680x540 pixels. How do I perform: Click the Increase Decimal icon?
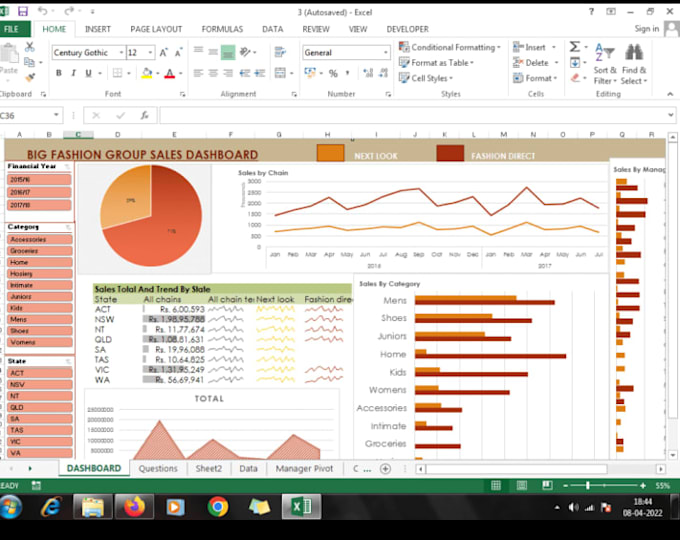pos(368,73)
